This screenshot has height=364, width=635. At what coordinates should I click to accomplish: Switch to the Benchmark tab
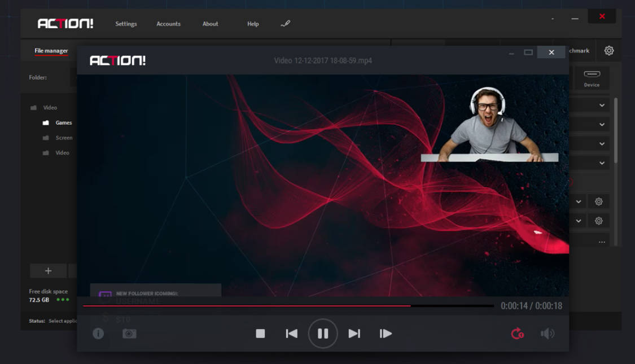coord(579,51)
